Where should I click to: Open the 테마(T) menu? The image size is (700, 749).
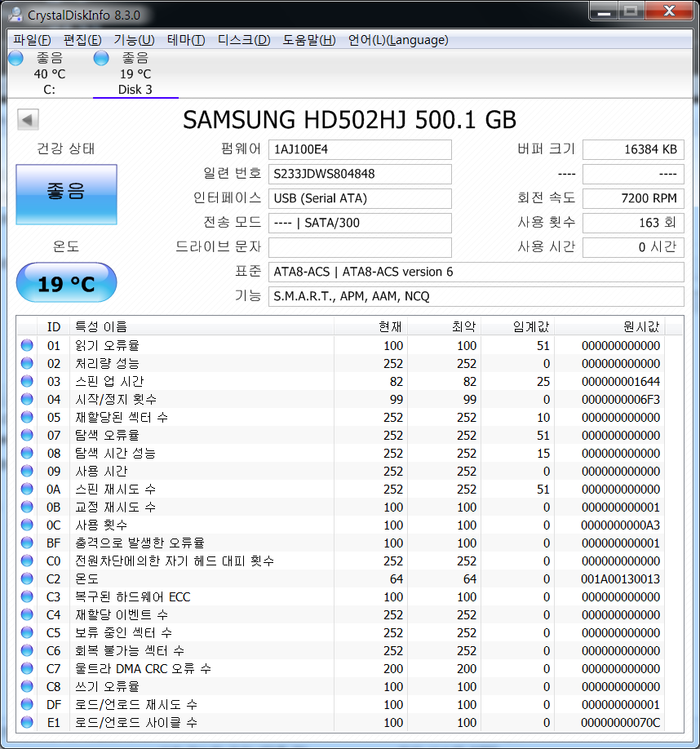pyautogui.click(x=186, y=40)
